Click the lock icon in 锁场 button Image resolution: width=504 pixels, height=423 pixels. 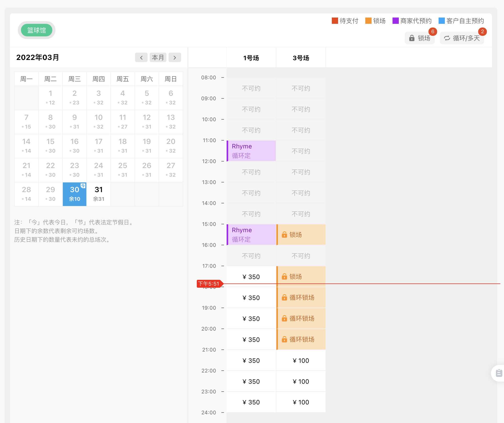(412, 38)
